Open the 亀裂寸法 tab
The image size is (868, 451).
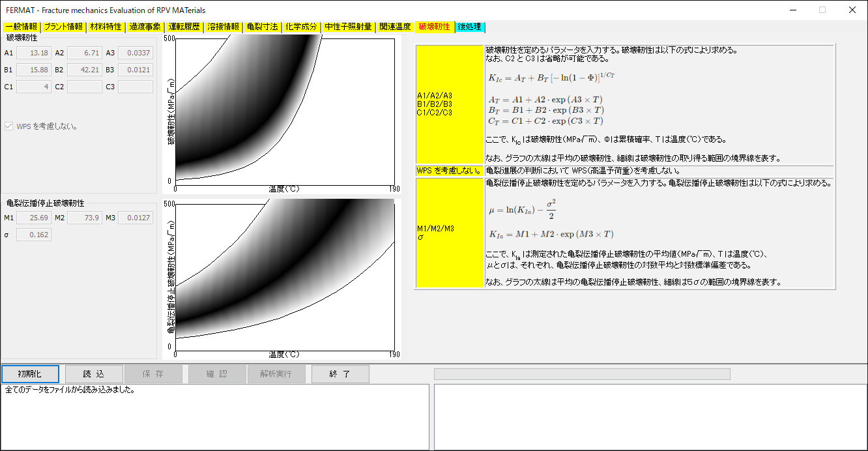263,27
